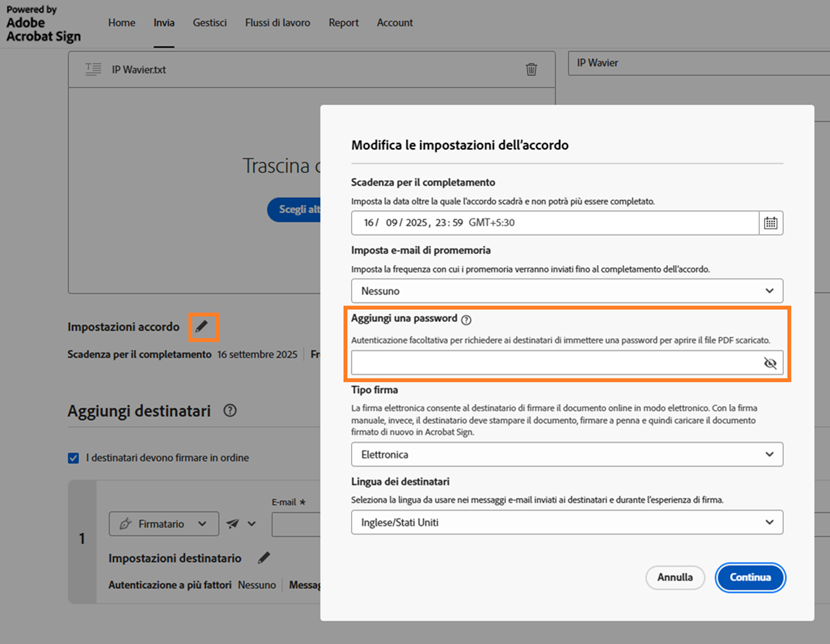The width and height of the screenshot is (830, 644).
Task: Click the signature pen icon in Firmatario button
Action: coord(126,524)
